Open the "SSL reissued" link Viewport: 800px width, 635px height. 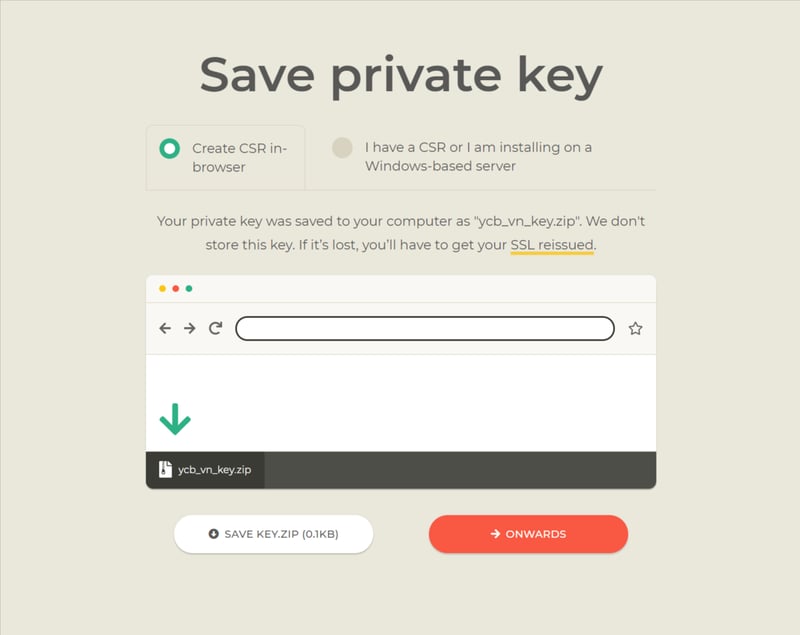point(552,245)
